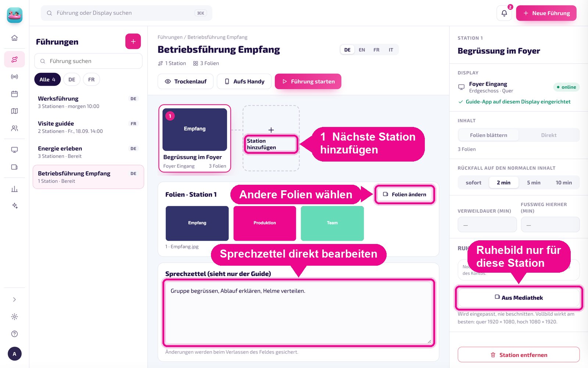Viewport: 588px width, 368px height.
Task: Toggle the theme sun icon
Action: pos(14,316)
